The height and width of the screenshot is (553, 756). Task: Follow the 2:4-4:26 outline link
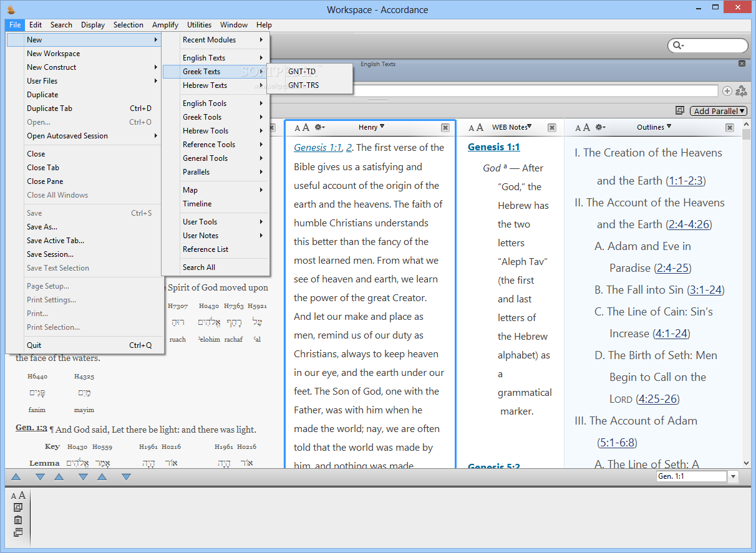click(688, 224)
